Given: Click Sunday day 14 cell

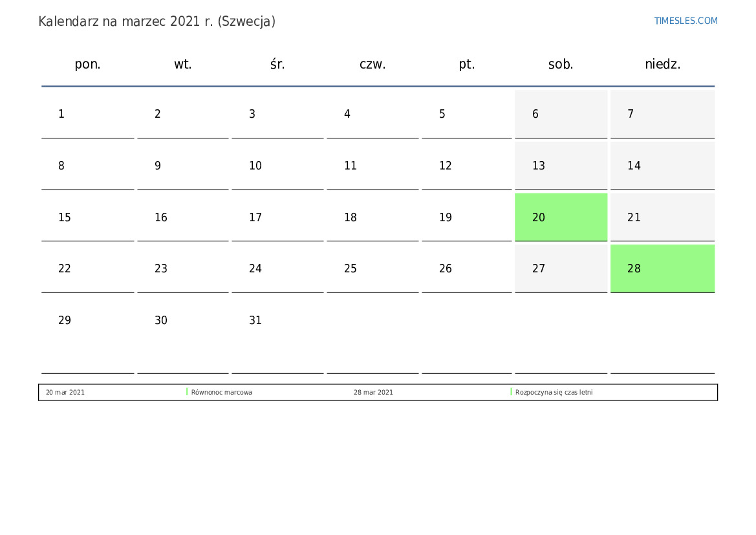Looking at the screenshot, I should [x=662, y=166].
